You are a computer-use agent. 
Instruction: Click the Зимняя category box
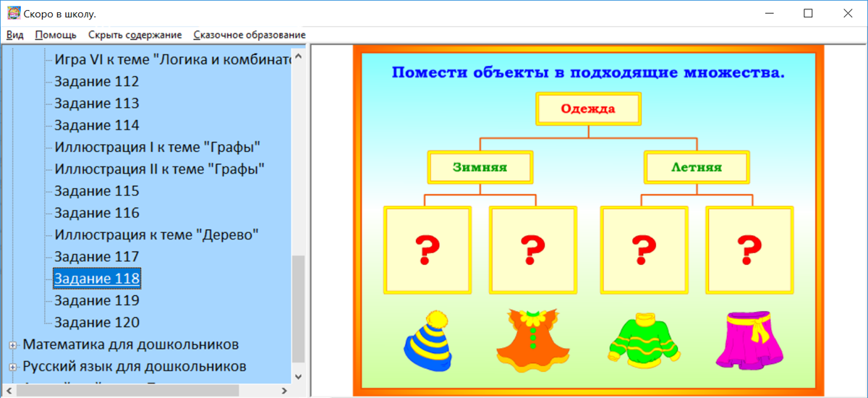coord(480,167)
